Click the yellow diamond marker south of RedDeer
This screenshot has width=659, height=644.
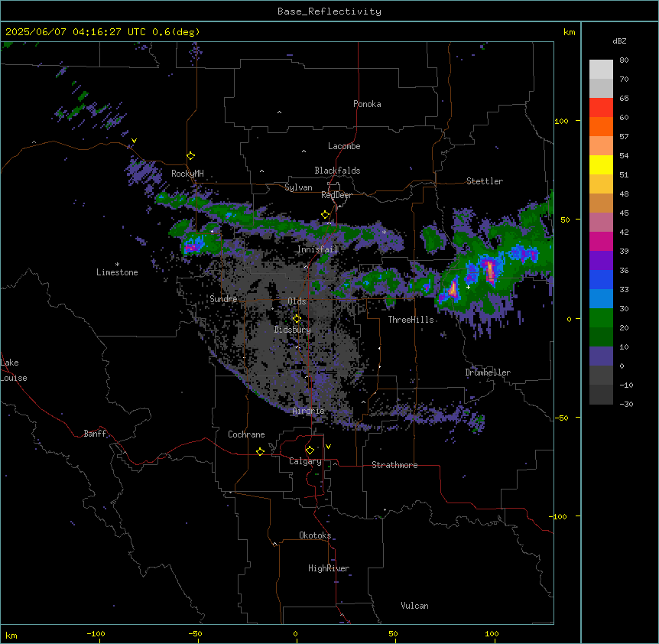326,215
